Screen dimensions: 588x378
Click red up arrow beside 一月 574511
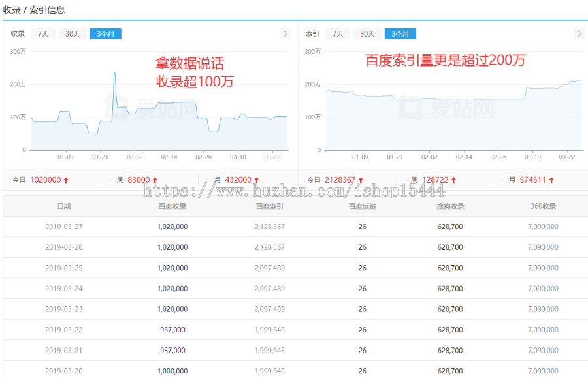point(551,180)
